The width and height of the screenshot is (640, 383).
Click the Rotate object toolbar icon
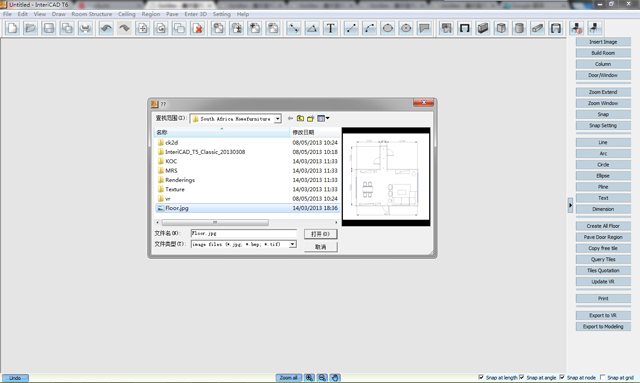point(161,28)
